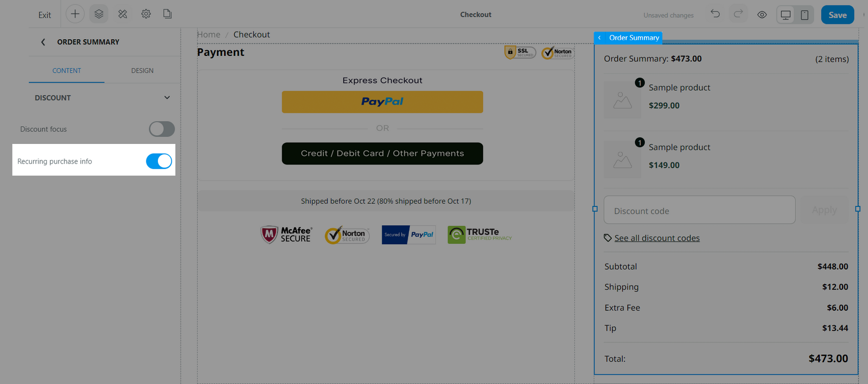The width and height of the screenshot is (868, 384).
Task: Click the '(2 items)' count
Action: pyautogui.click(x=832, y=59)
